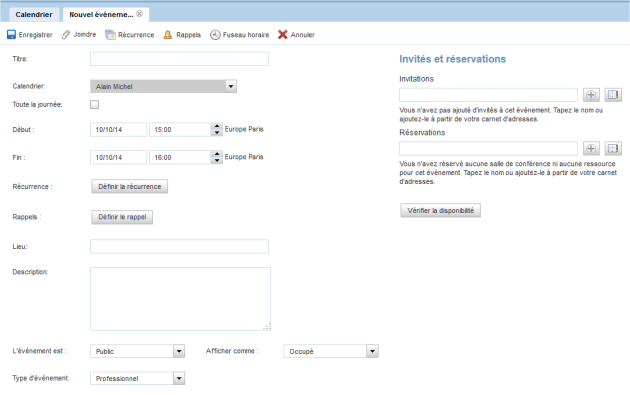The image size is (630, 395).
Task: Click the Europe Paris label beside Fin
Action: [244, 157]
